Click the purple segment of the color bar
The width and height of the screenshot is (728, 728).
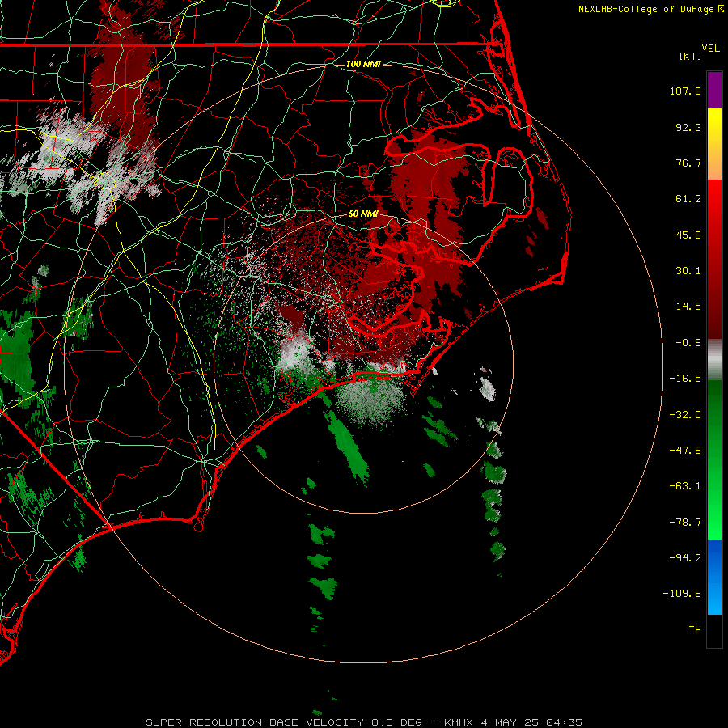coord(714,90)
